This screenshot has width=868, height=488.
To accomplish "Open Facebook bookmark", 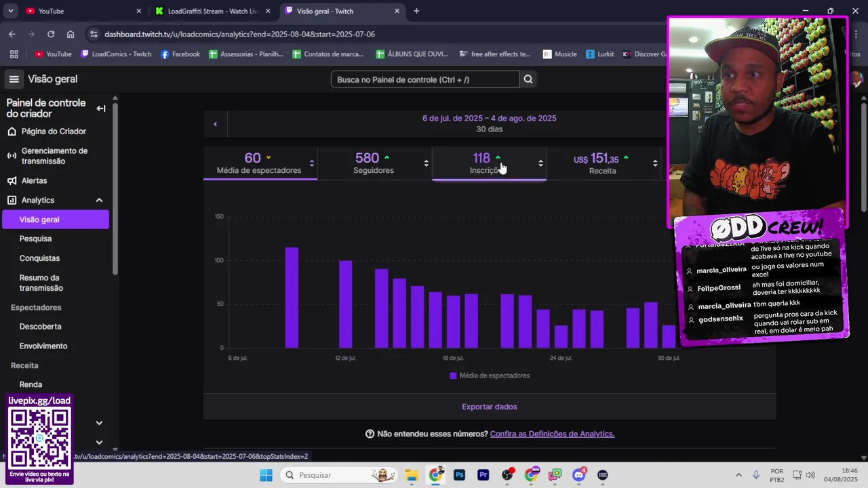I will pyautogui.click(x=180, y=54).
